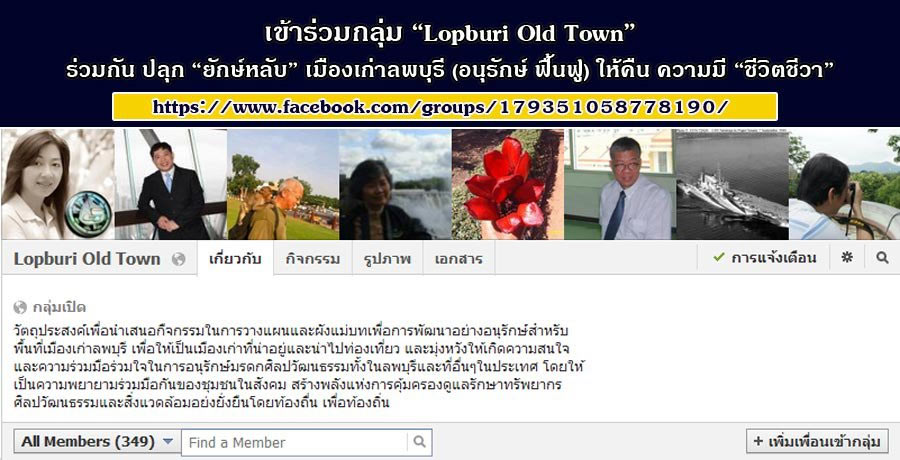Viewport: 900px width, 460px height.
Task: Click the เพิ่มเพื่อนเข้ากลุ่ม button
Action: [x=817, y=441]
